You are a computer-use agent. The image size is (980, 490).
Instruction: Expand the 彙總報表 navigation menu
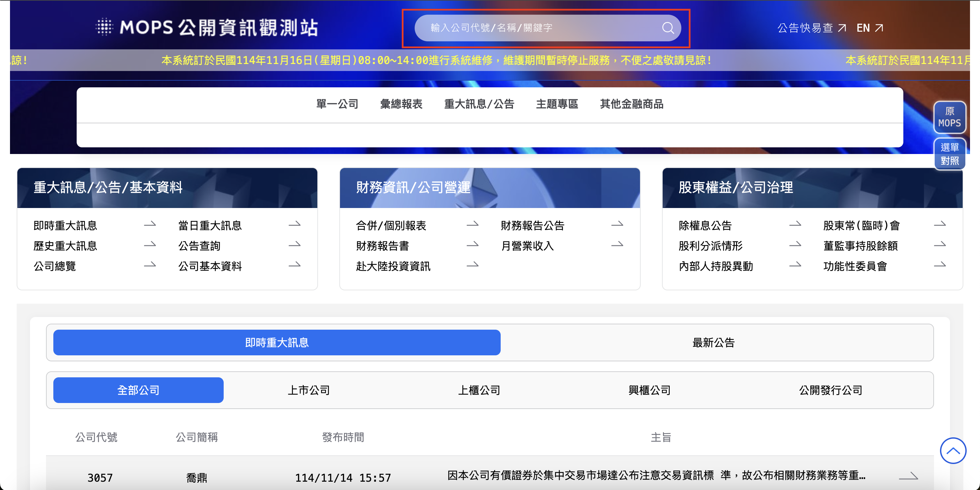[401, 104]
